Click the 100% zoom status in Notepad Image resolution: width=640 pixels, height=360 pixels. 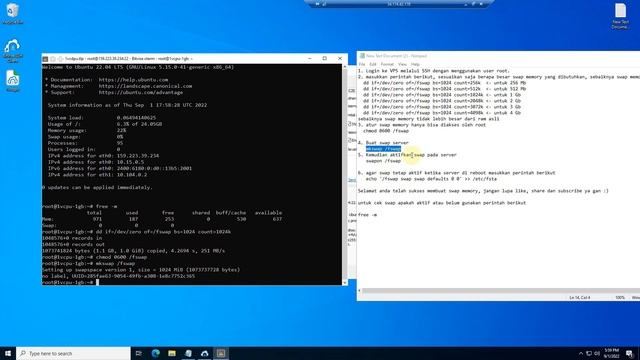click(x=620, y=298)
